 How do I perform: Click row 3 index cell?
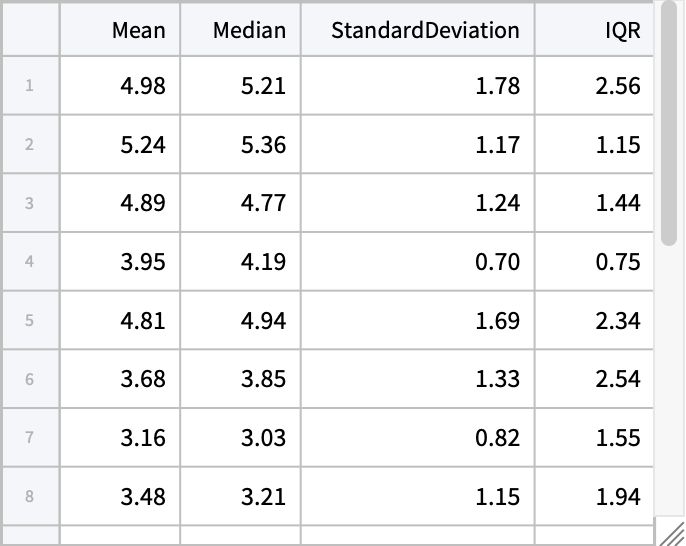(30, 203)
